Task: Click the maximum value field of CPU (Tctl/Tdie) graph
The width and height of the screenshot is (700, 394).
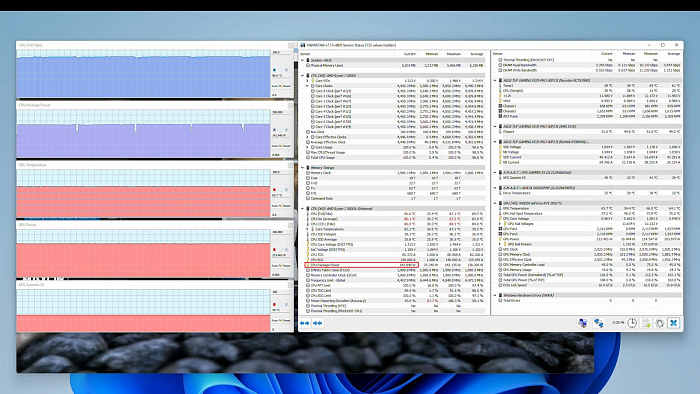Action: (281, 52)
